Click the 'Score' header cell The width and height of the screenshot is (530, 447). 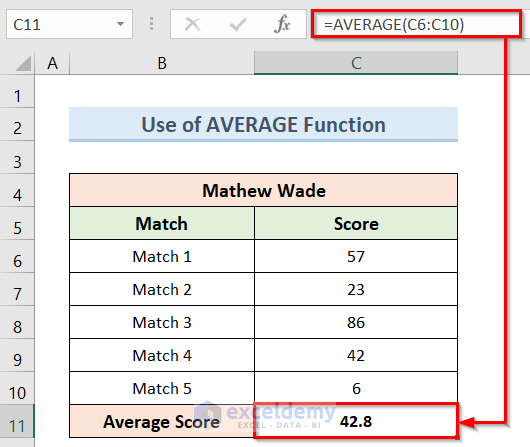[x=356, y=223]
